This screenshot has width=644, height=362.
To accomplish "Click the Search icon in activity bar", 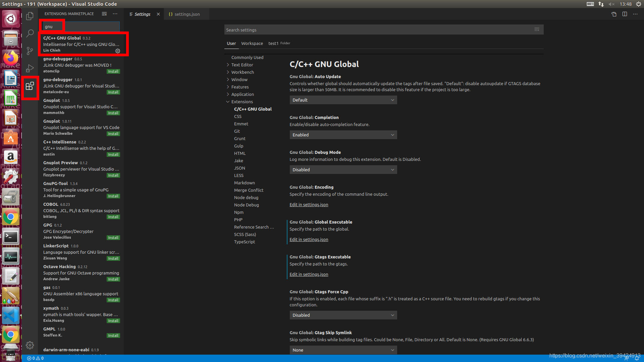I will [x=30, y=33].
